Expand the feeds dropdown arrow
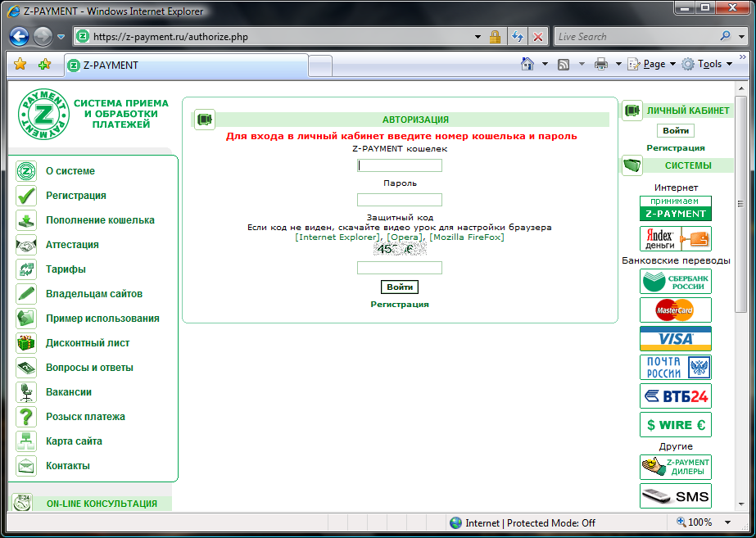Image resolution: width=756 pixels, height=538 pixels. coord(582,64)
